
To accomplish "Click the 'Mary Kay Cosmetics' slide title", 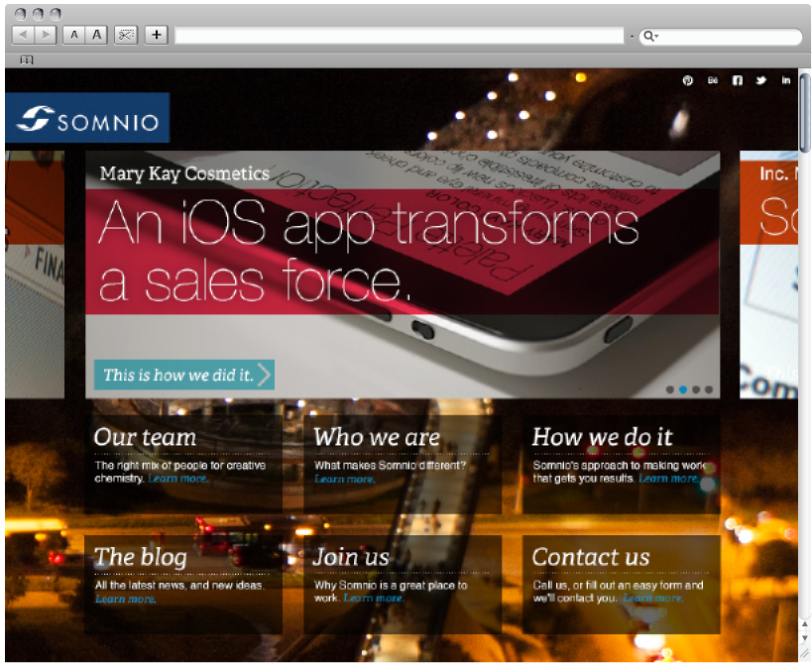I will point(184,173).
